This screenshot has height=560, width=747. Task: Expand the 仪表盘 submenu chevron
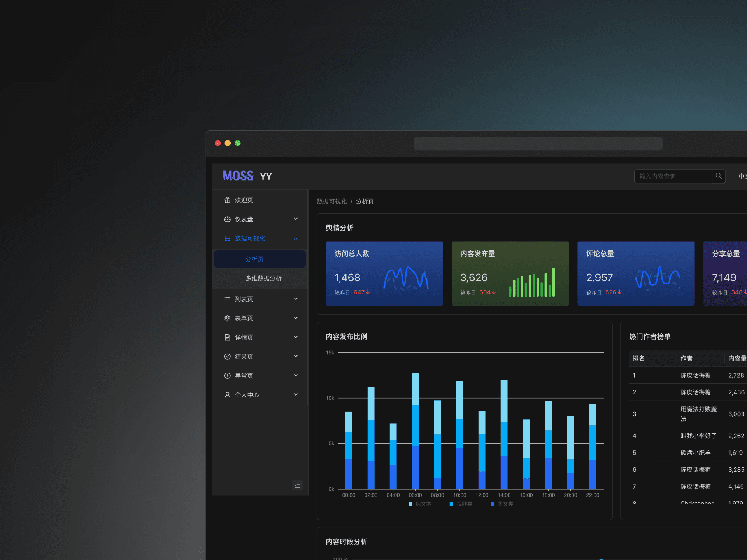pyautogui.click(x=296, y=219)
